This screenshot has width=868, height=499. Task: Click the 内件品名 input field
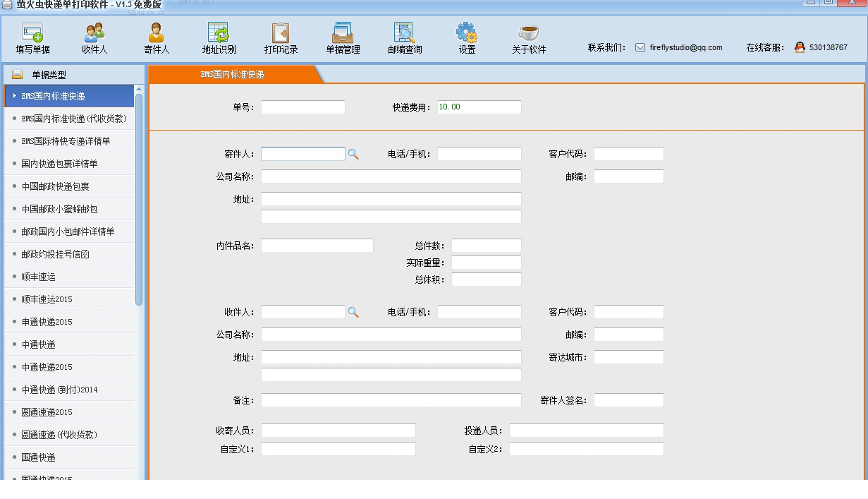coord(317,246)
